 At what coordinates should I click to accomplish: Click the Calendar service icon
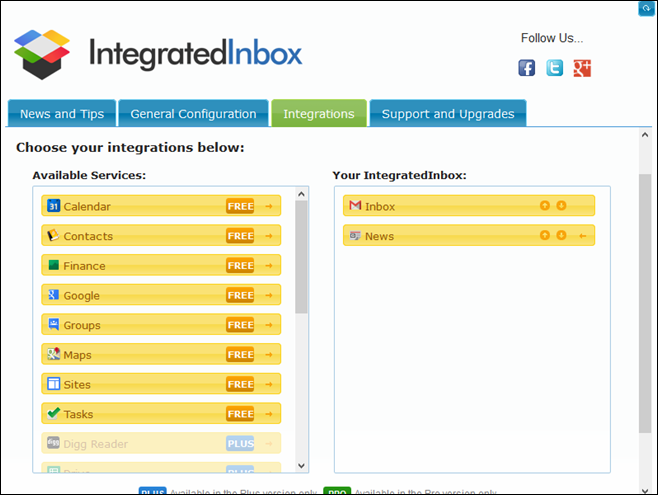point(53,206)
